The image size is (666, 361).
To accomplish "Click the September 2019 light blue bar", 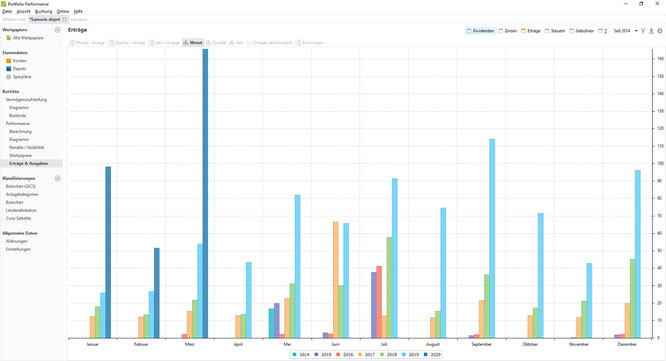I will [492, 239].
